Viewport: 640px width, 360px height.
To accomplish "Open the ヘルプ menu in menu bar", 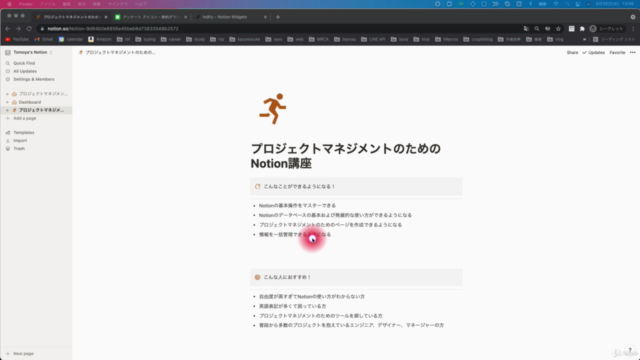I will tap(140, 4).
